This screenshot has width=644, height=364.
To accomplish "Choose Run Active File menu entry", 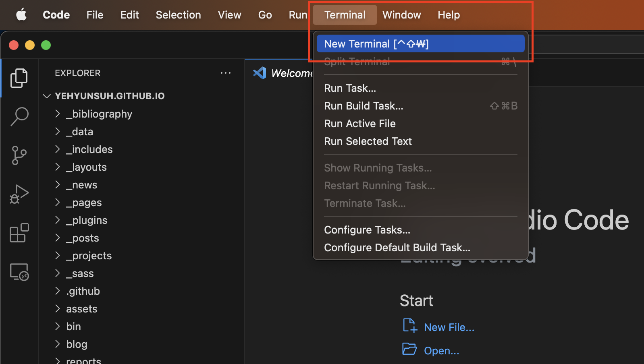I will (420, 124).
